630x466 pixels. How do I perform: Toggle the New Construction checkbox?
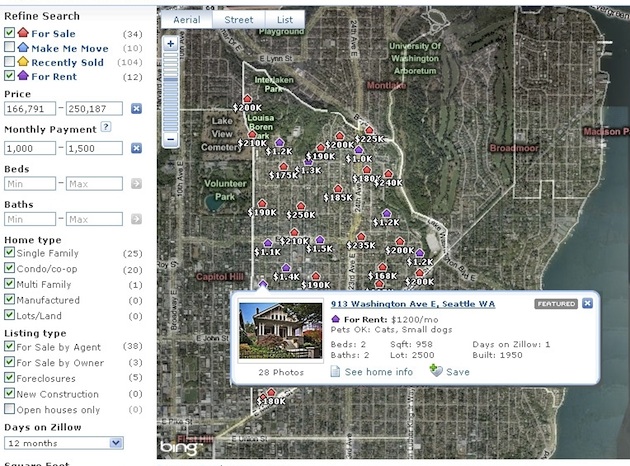9,393
